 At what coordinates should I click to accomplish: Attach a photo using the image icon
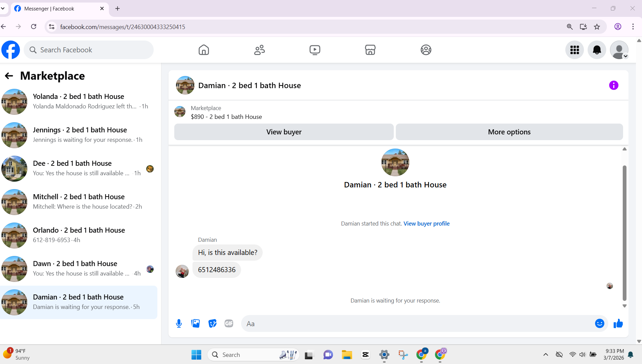(x=196, y=323)
